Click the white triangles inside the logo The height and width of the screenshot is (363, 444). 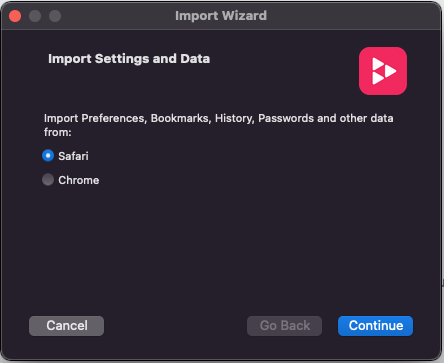384,71
